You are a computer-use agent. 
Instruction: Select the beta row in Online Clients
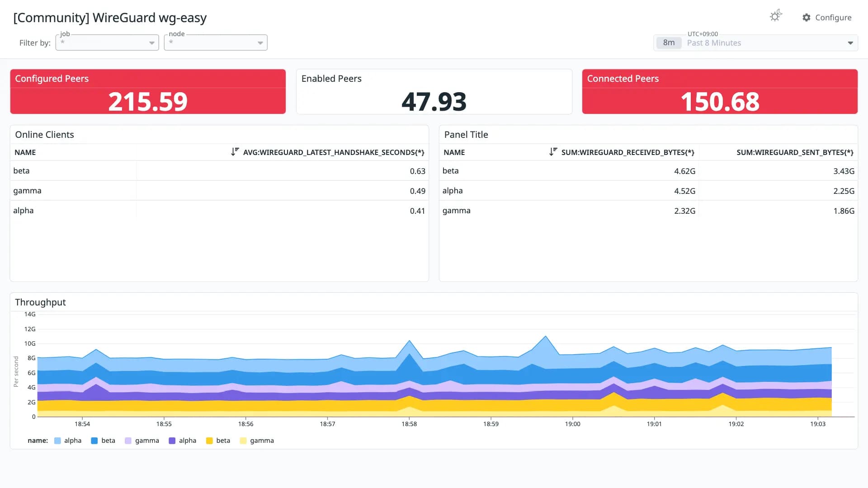click(x=219, y=171)
